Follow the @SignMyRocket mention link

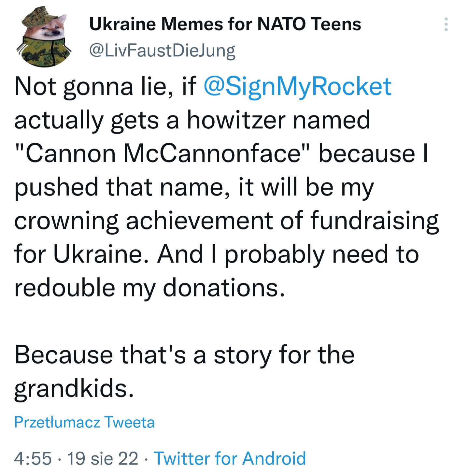297,87
